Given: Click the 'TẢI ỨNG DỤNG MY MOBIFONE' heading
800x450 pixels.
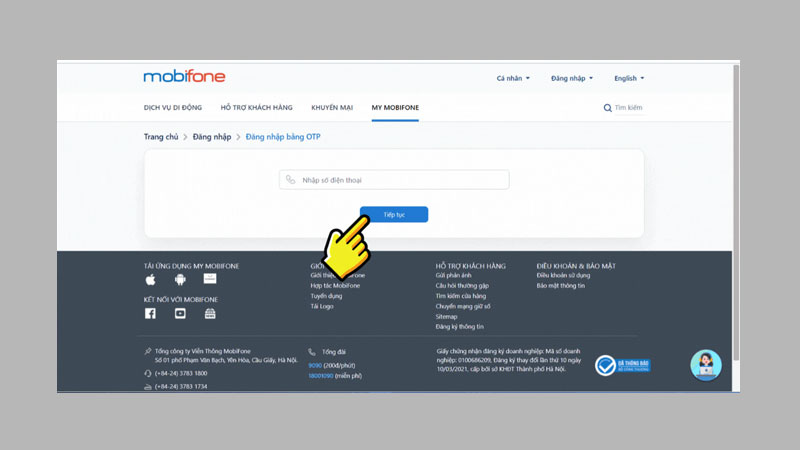Looking at the screenshot, I should [x=191, y=266].
